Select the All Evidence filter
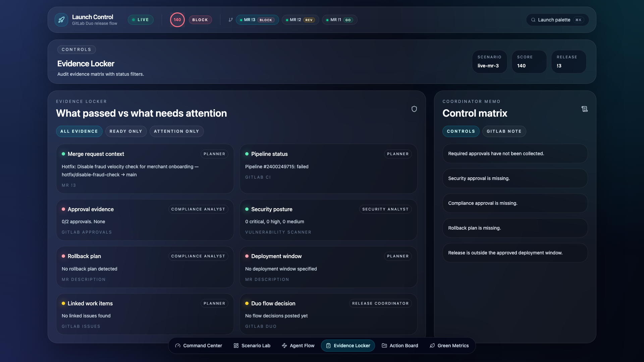Image resolution: width=644 pixels, height=362 pixels. point(79,131)
